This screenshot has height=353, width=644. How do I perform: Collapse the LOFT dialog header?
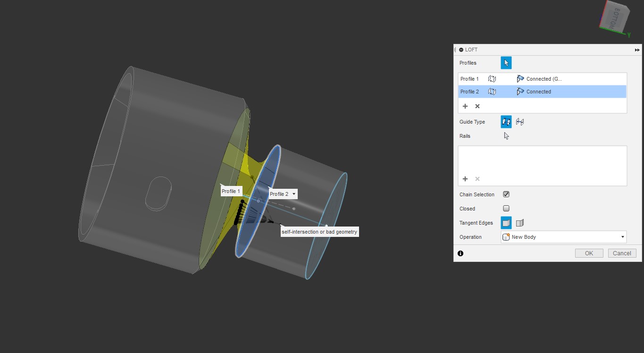[461, 50]
